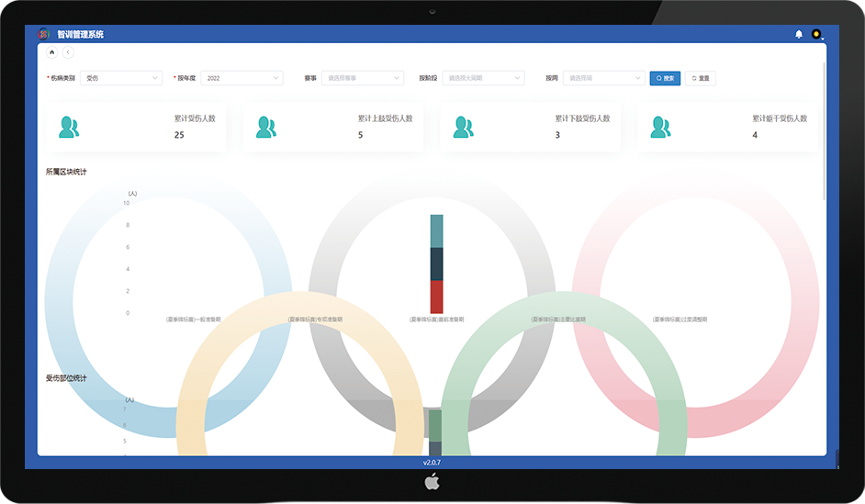865x504 pixels.
Task: Expand the 按阶段 selection dropdown
Action: [x=483, y=78]
